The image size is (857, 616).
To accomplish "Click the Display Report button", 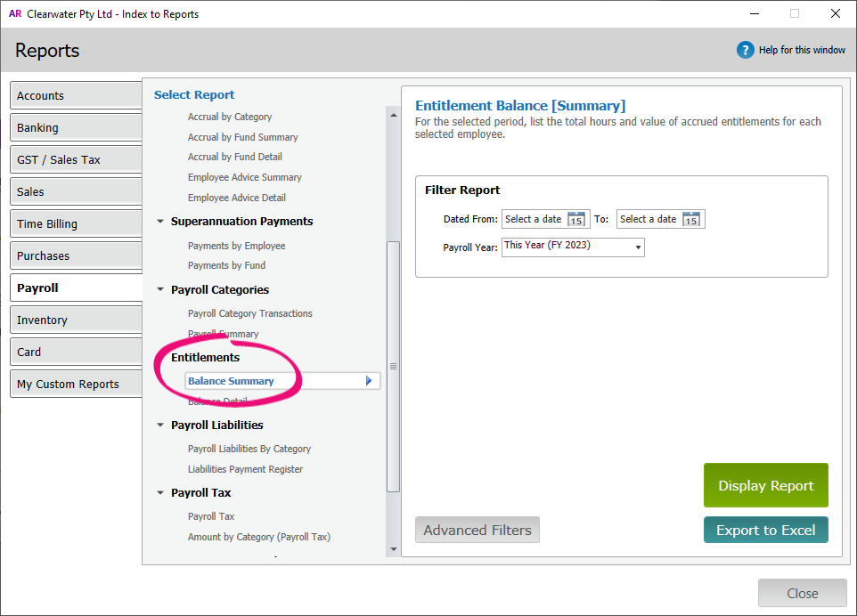I will [766, 485].
